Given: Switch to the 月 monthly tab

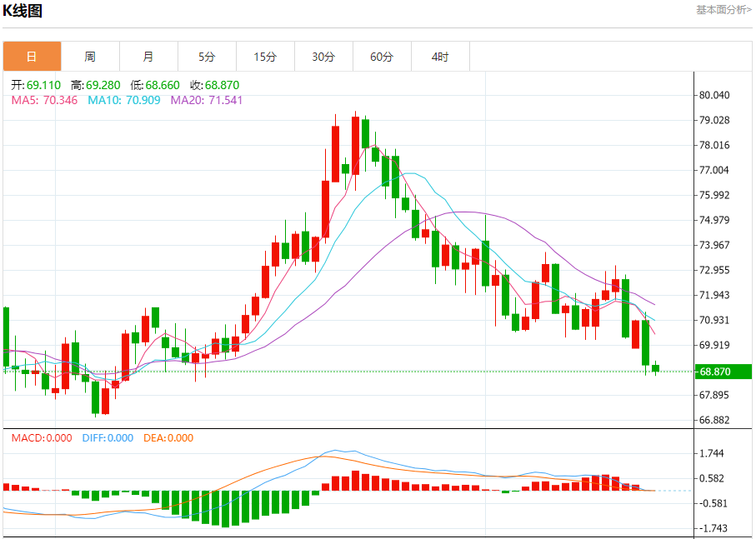Looking at the screenshot, I should (148, 57).
